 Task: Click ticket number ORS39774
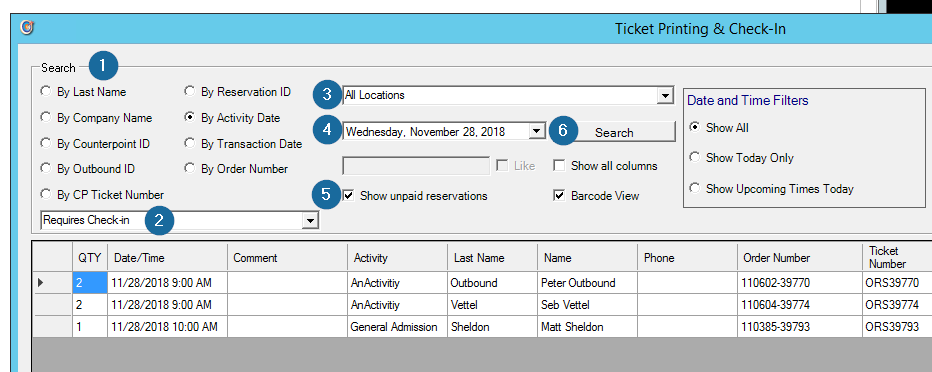(898, 305)
